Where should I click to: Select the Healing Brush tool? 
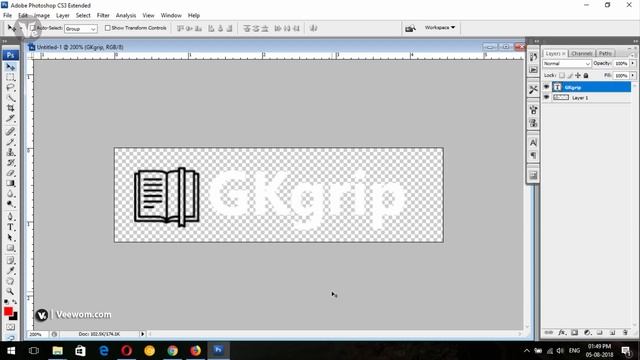(x=11, y=131)
